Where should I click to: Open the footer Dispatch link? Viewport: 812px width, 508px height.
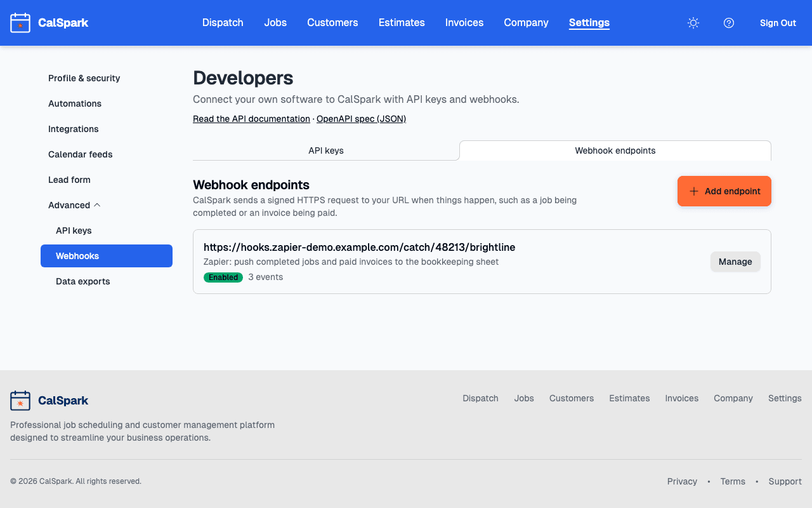coord(480,398)
